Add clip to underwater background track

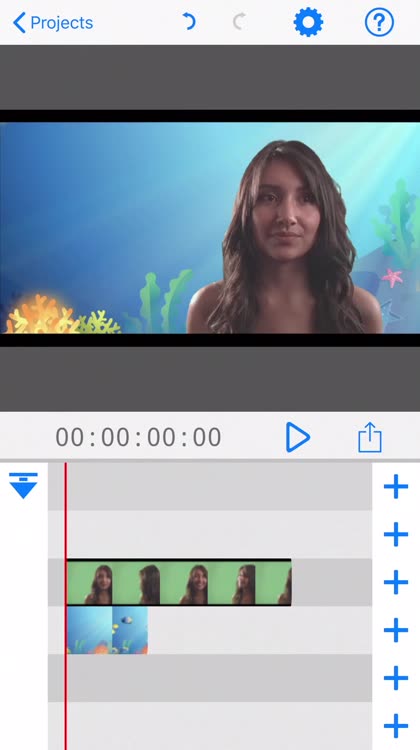tap(396, 630)
